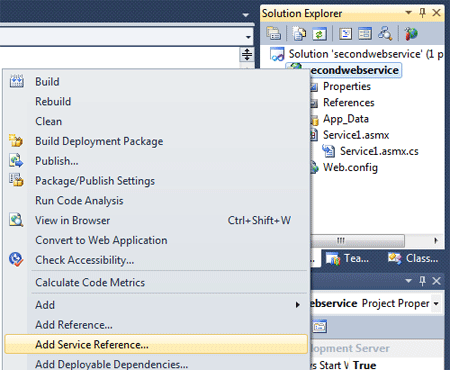450x370 pixels.
Task: Click Solution Explorer scrollbar right arrow
Action: [x=436, y=240]
